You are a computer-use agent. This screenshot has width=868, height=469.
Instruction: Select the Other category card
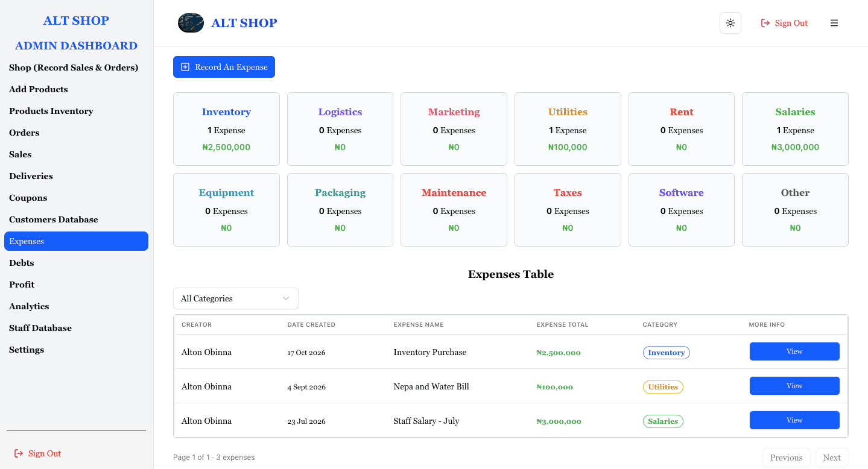(x=795, y=210)
